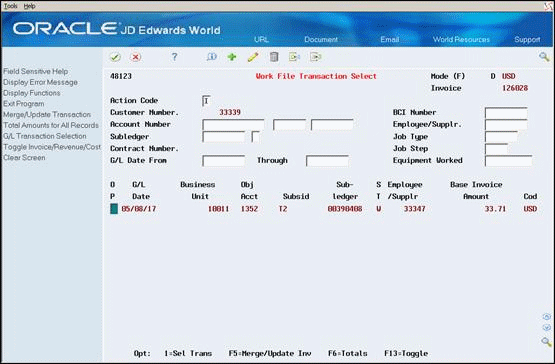
Task: Click the Equipment Worked field
Action: pos(508,161)
